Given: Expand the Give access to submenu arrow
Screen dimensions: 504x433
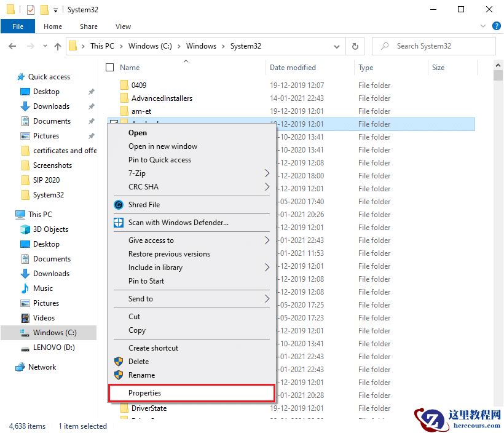Looking at the screenshot, I should (267, 240).
